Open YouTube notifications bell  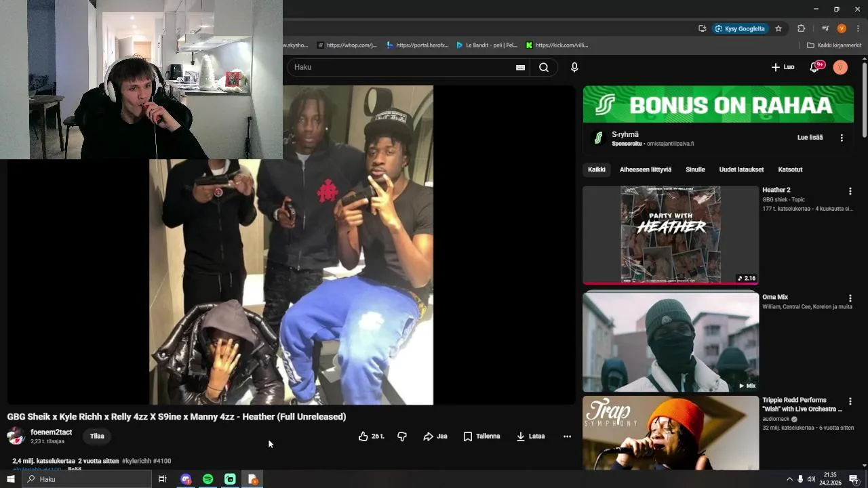(x=814, y=67)
